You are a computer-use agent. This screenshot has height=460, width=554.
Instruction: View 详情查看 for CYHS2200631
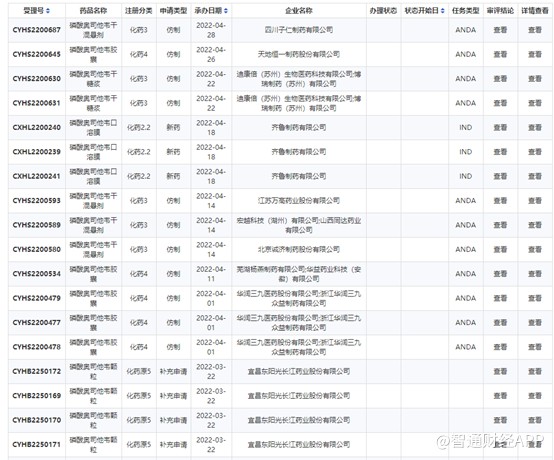pyautogui.click(x=535, y=103)
